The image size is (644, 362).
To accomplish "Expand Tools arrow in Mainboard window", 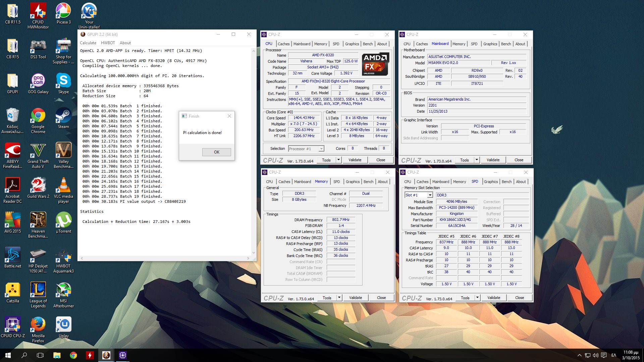I will pos(477,160).
